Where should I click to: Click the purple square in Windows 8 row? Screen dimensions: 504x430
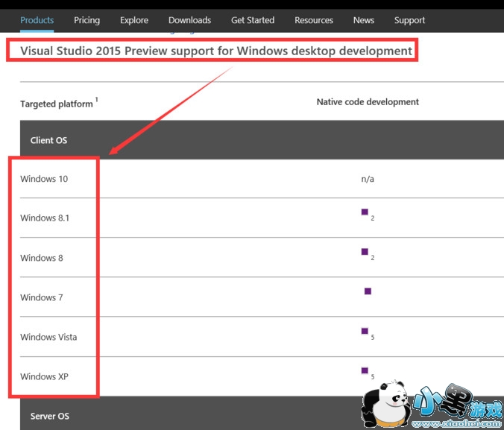click(x=365, y=252)
